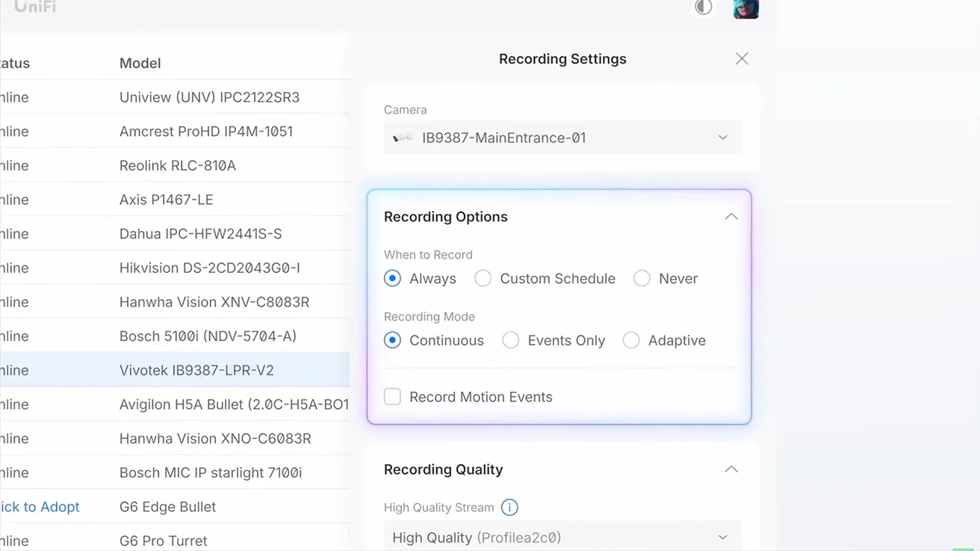Image resolution: width=980 pixels, height=551 pixels.
Task: Select Axis P1467-LE row
Action: click(175, 200)
